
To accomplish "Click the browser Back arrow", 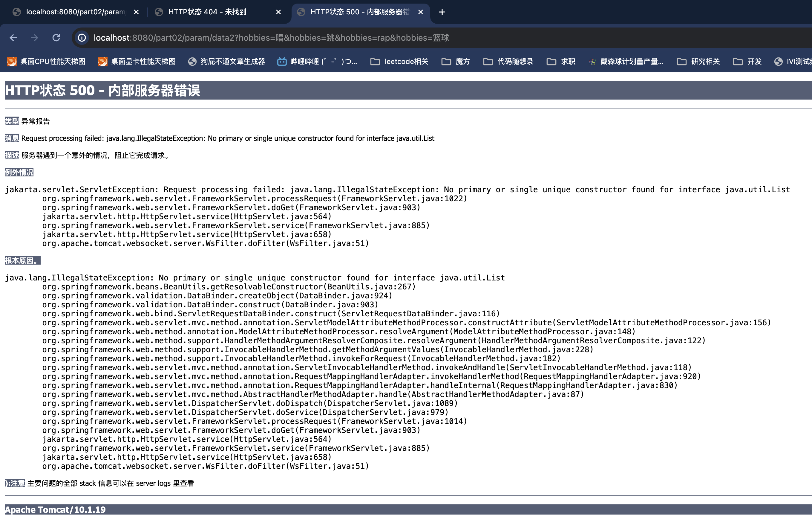I will coord(13,38).
